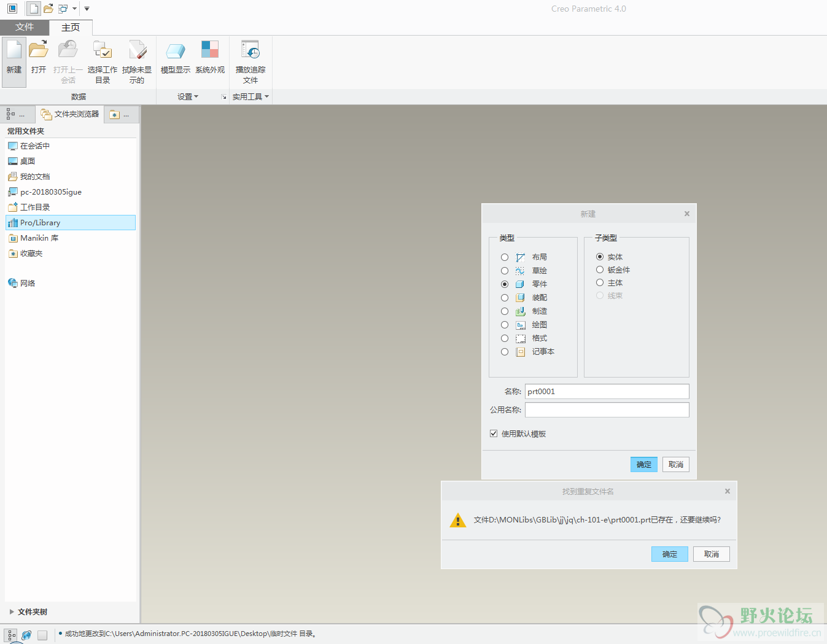Select the 装配 type radio button

click(x=505, y=298)
